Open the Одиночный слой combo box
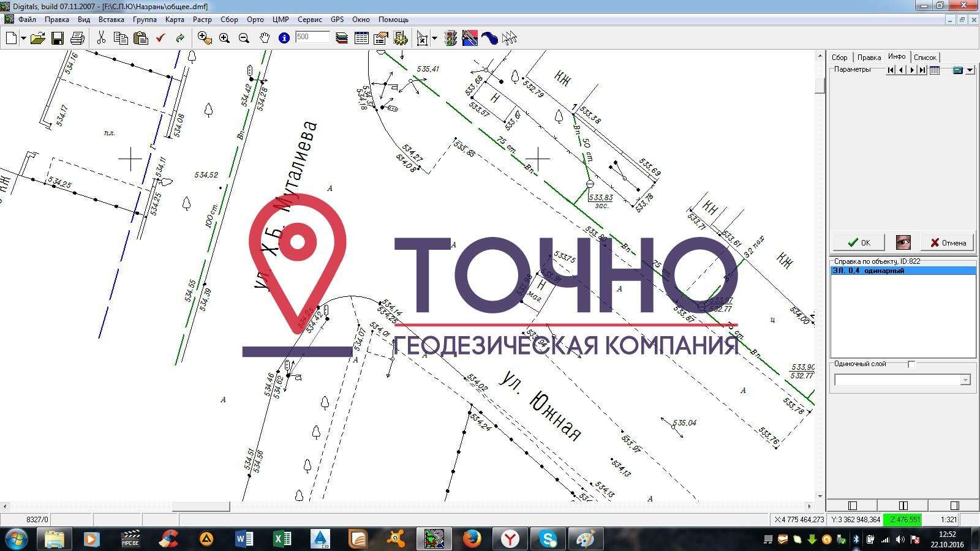 pyautogui.click(x=902, y=380)
